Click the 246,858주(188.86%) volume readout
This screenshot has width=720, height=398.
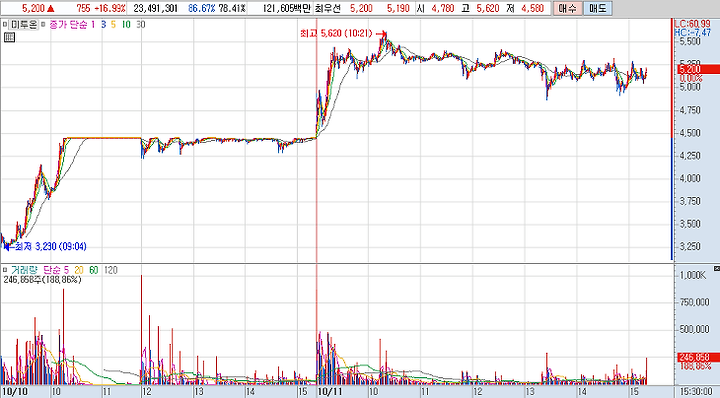click(x=42, y=280)
